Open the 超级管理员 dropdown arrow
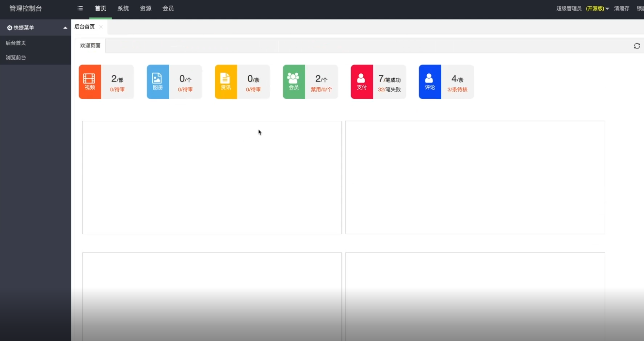The image size is (644, 341). [x=607, y=9]
